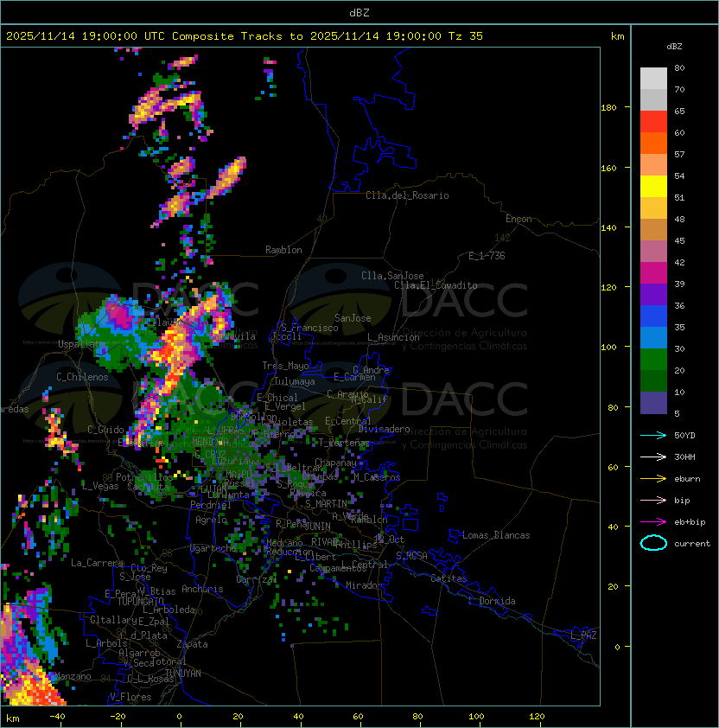
Task: Click the Anchoris map label
Action: [202, 589]
